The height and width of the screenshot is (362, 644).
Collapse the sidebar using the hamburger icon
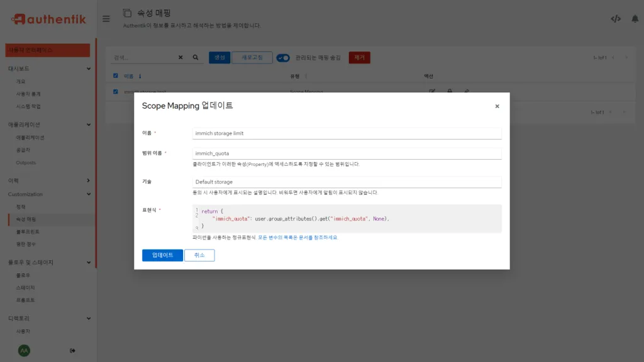106,18
